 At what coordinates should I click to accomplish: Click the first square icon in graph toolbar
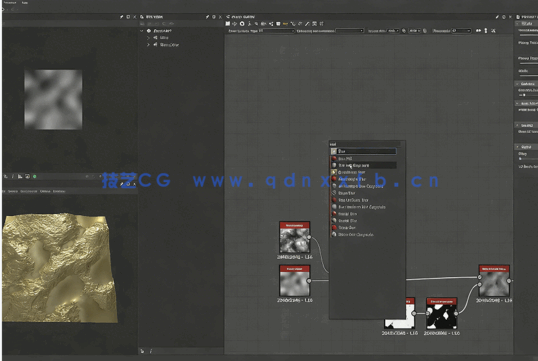pyautogui.click(x=227, y=24)
